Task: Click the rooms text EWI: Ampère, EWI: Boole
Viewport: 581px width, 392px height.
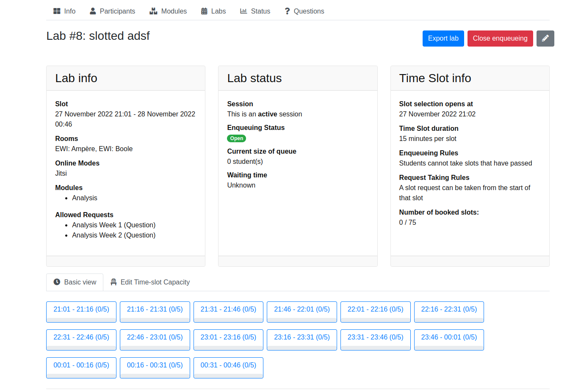Action: (x=94, y=149)
